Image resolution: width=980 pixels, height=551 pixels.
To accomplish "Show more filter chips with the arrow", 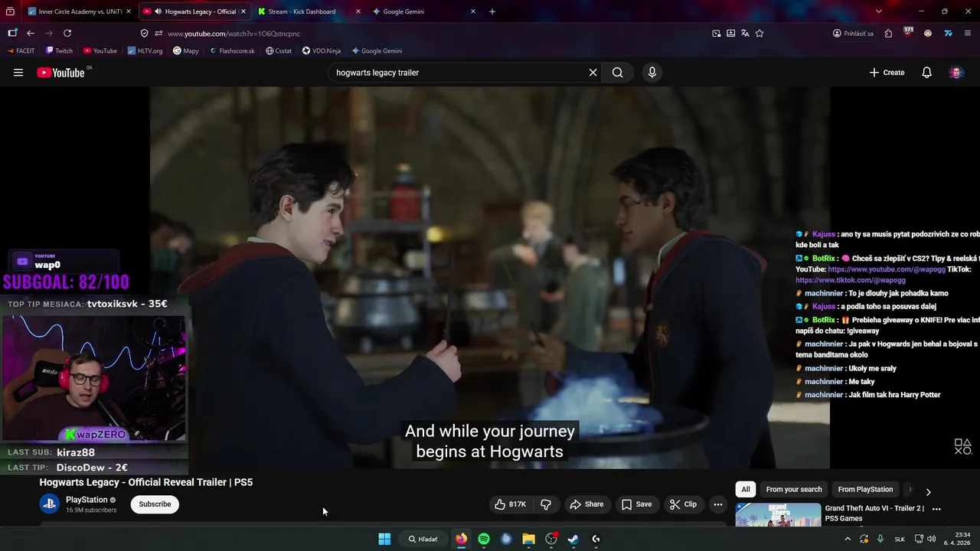I will 928,492.
